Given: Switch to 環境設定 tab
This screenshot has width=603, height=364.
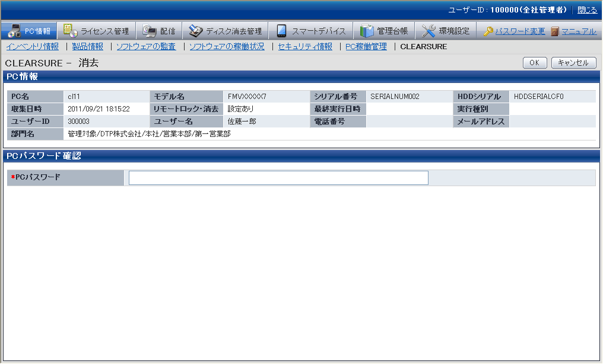Looking at the screenshot, I should click(445, 31).
